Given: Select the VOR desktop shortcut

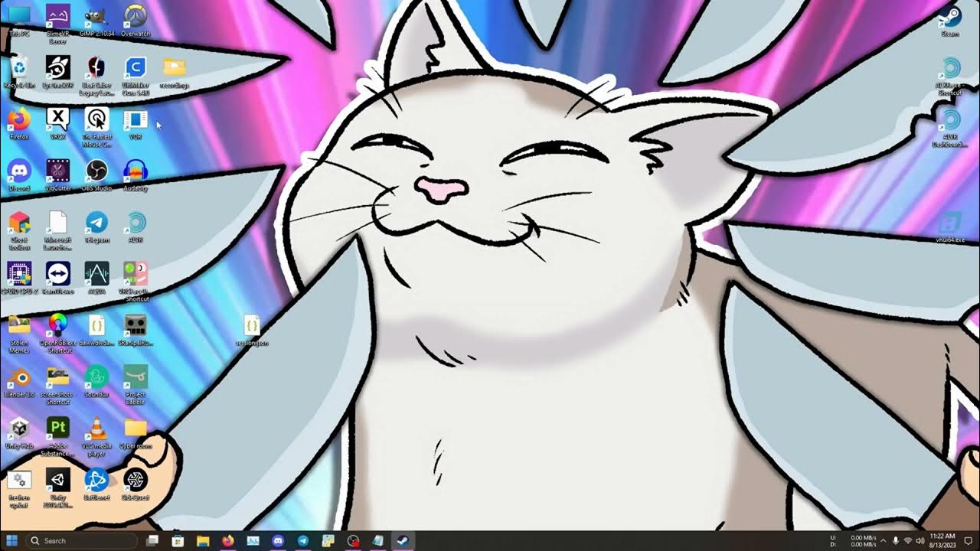Looking at the screenshot, I should tap(136, 122).
